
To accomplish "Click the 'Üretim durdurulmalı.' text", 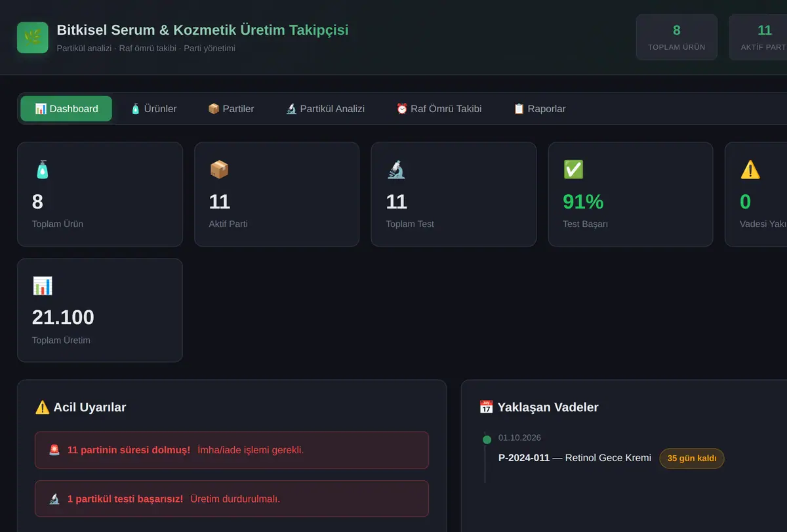I will pyautogui.click(x=235, y=499).
